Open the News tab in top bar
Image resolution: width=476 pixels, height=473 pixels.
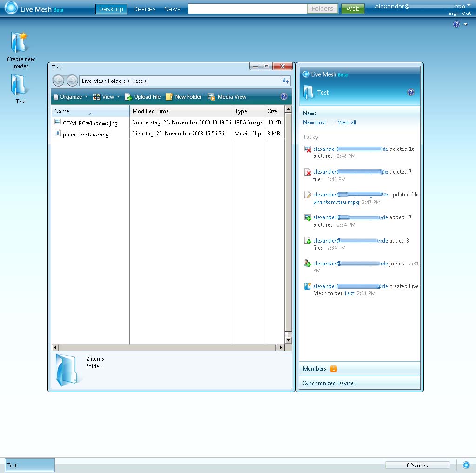point(172,9)
